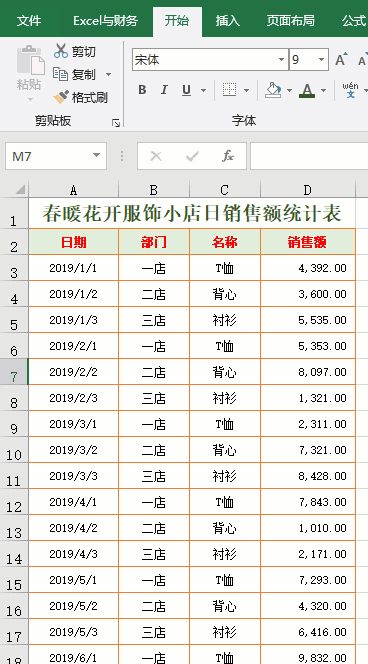368x664 pixels.
Task: Click the formula bar Cancel X
Action: tap(155, 156)
